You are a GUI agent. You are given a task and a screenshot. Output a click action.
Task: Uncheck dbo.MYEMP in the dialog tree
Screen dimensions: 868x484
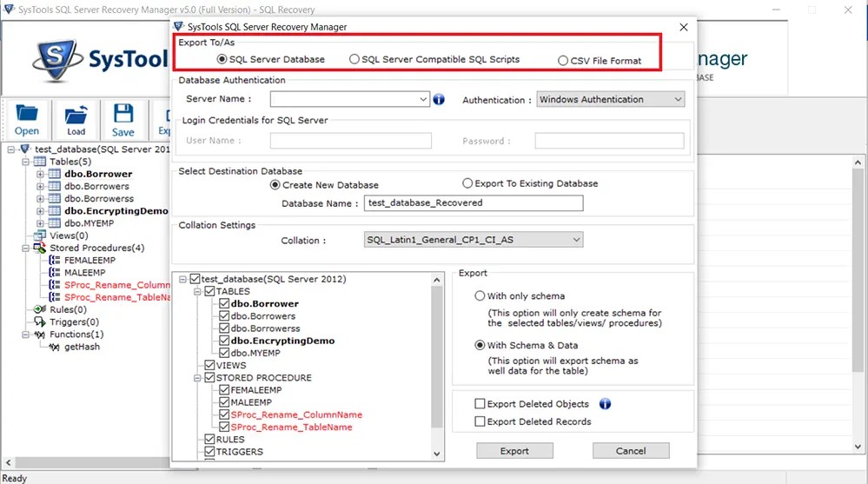tap(224, 353)
